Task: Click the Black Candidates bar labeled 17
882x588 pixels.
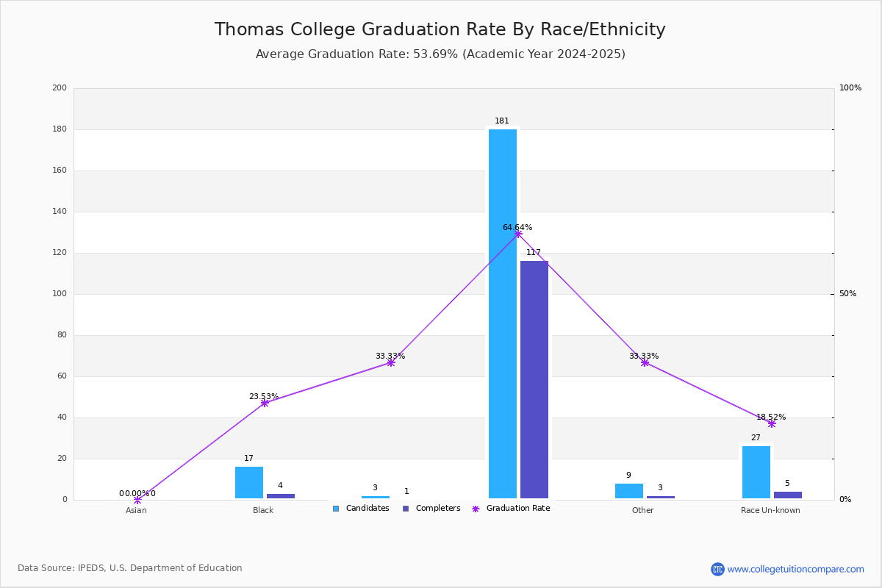Action: point(249,482)
